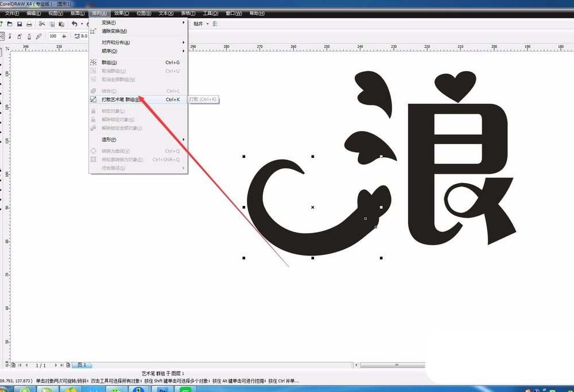Switch to the 页 1 page tab
Image resolution: width=574 pixels, height=392 pixels.
[82, 365]
